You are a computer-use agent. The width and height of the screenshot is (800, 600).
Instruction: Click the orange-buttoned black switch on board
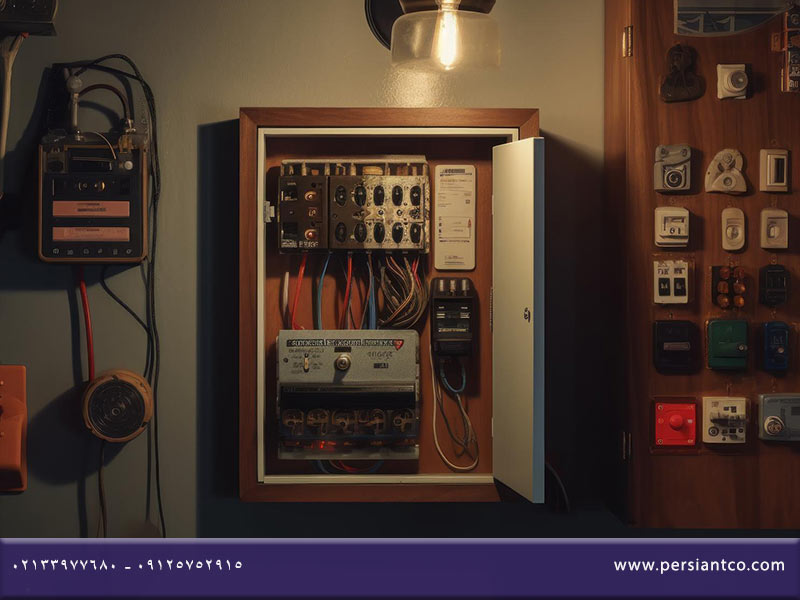(730, 287)
